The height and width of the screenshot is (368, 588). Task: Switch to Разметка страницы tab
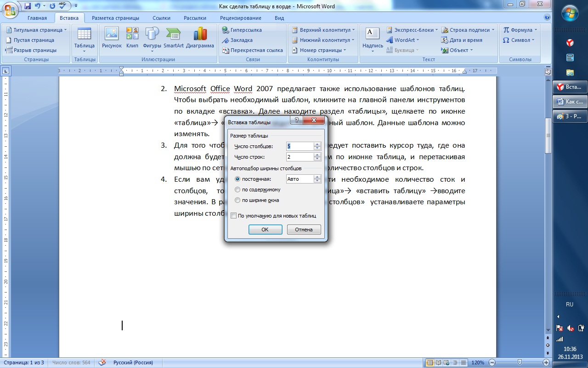pos(115,18)
